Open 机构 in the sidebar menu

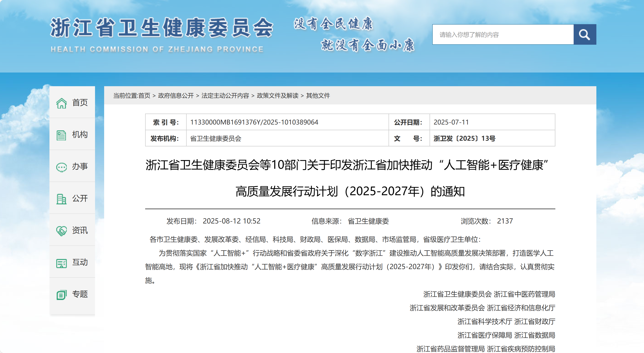(x=72, y=134)
